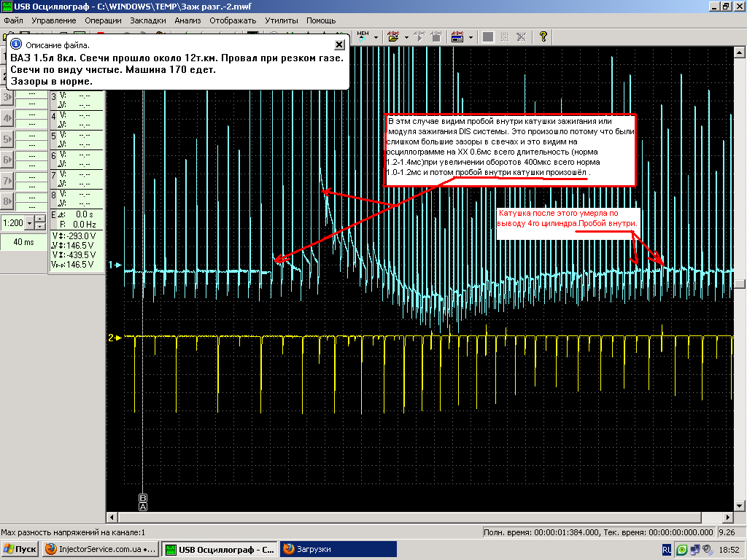Toggle channel 6 button
This screenshot has height=560, width=747.
[7, 160]
